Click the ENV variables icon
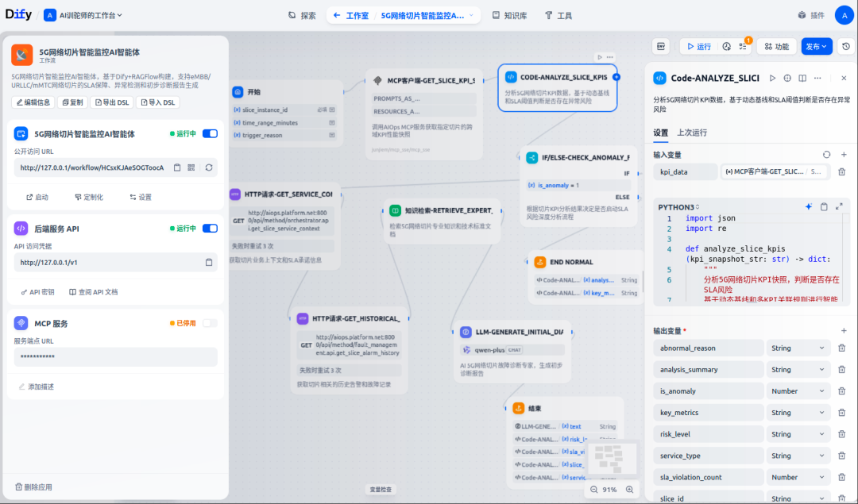The height and width of the screenshot is (504, 858). point(661,47)
